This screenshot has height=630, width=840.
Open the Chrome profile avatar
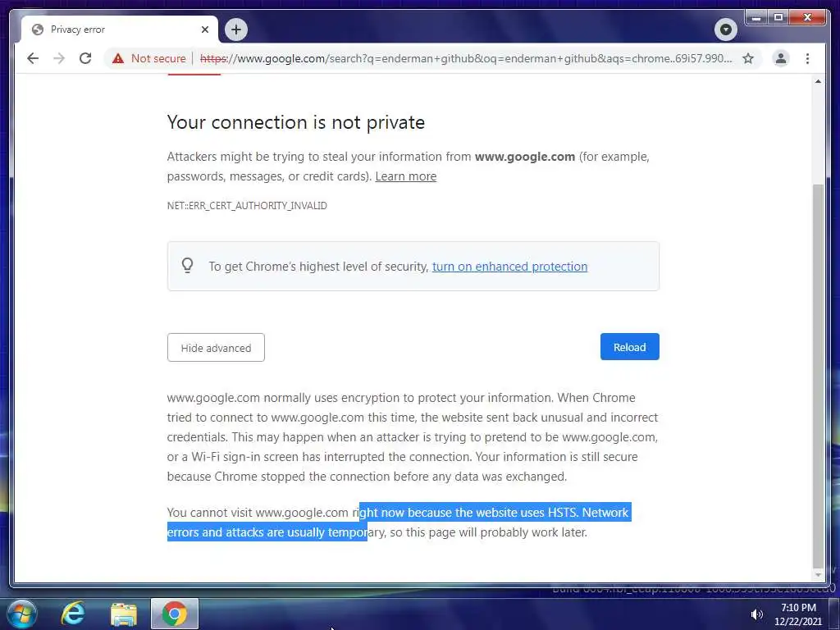(x=781, y=58)
